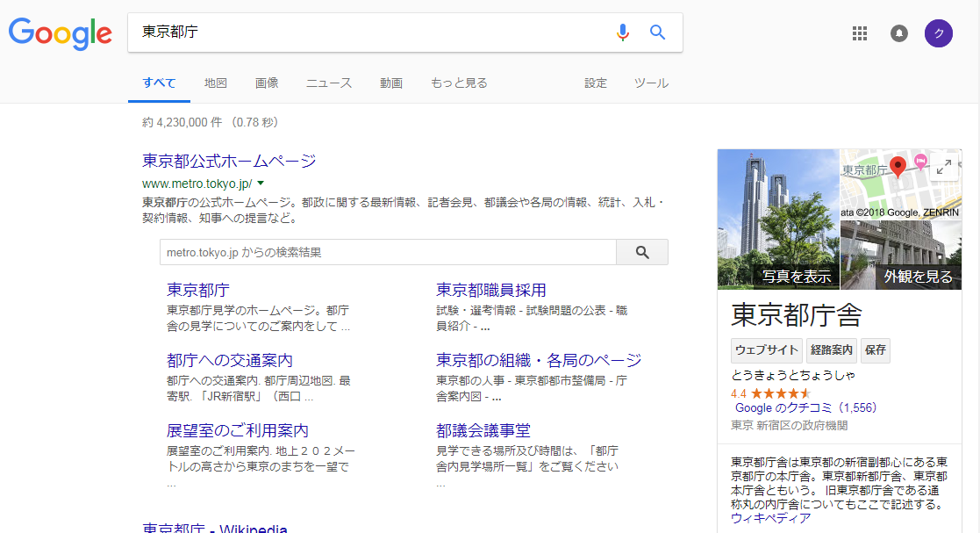The image size is (980, 533).
Task: Open 東京都職員採用 sitelink
Action: click(x=491, y=290)
